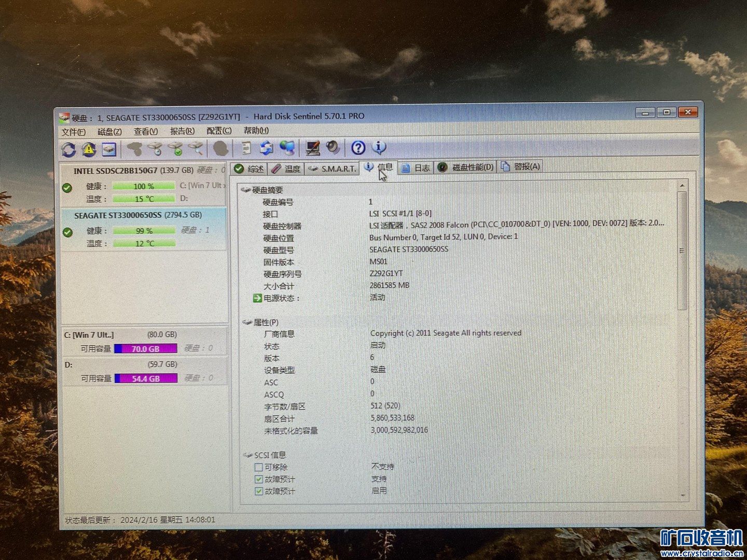747x560 pixels.
Task: Click the refresh disk information toolbar icon
Action: pos(68,150)
